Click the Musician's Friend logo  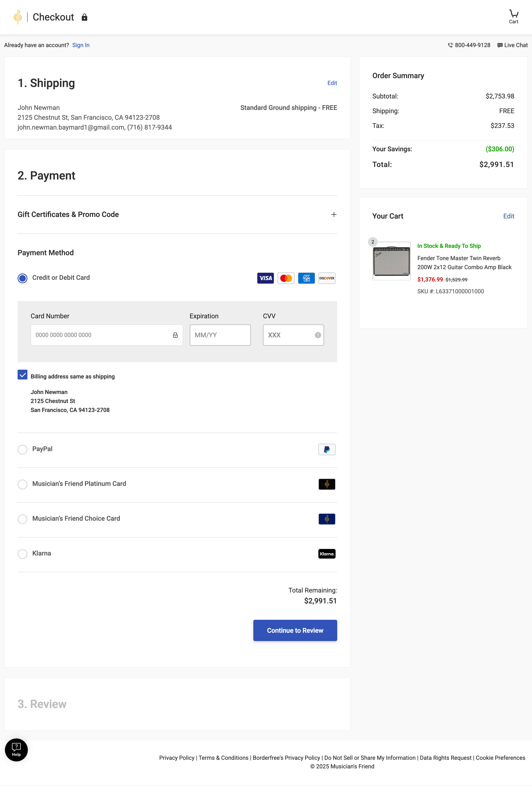(18, 17)
